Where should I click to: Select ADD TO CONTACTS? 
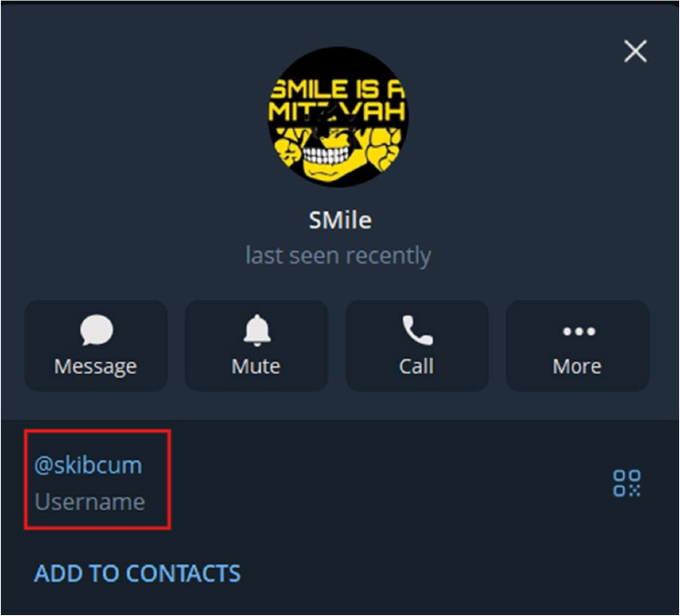click(137, 573)
